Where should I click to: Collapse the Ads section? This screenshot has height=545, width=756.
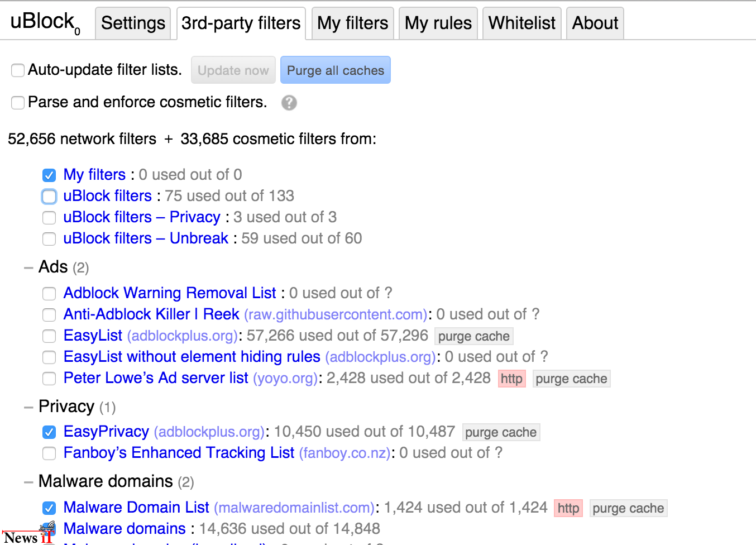pyautogui.click(x=28, y=267)
